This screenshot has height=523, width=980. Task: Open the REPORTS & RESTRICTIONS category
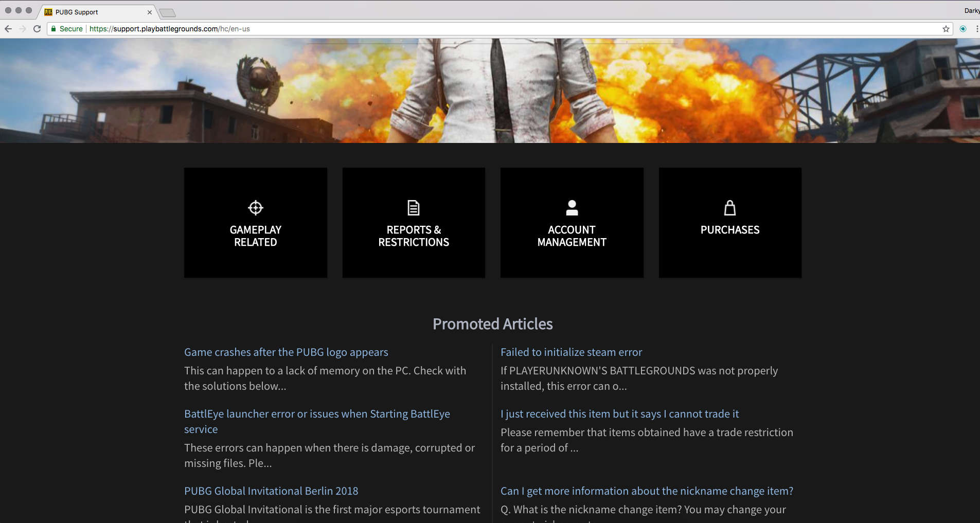coord(414,223)
